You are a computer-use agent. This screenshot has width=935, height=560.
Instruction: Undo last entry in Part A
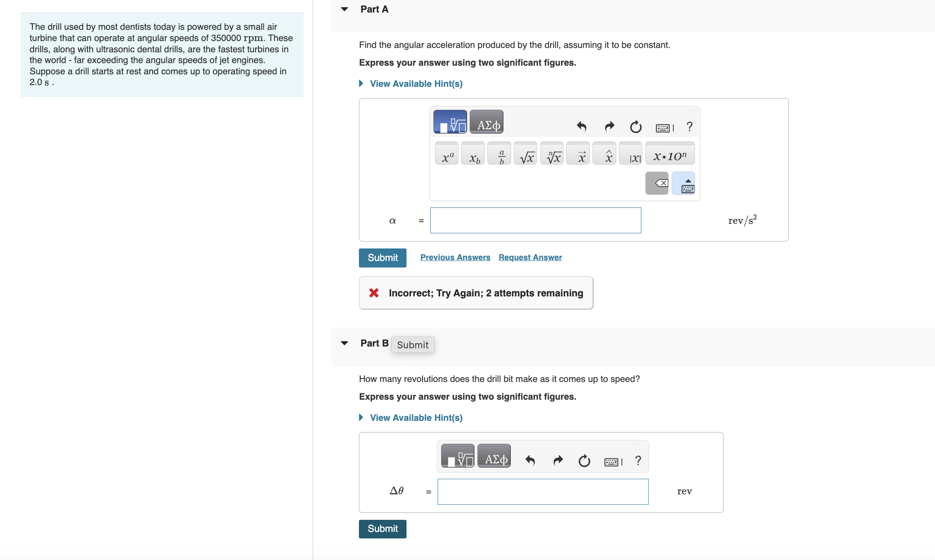(x=582, y=127)
